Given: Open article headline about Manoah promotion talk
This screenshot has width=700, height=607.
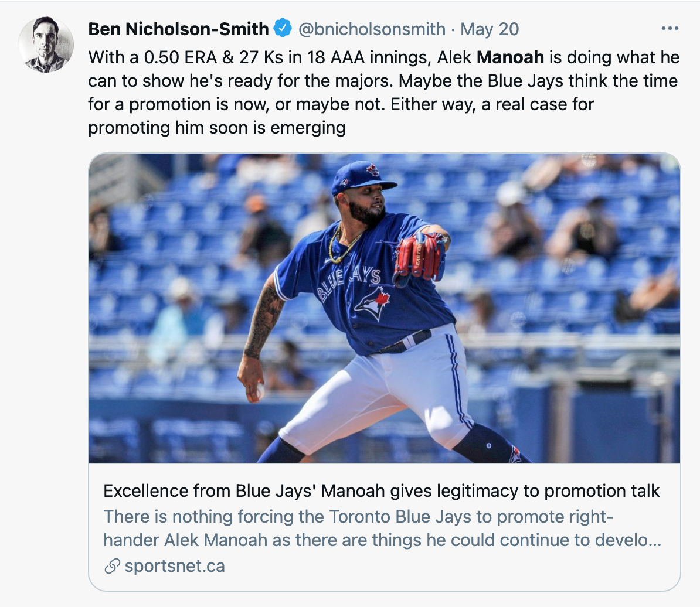Looking at the screenshot, I should pos(381,490).
